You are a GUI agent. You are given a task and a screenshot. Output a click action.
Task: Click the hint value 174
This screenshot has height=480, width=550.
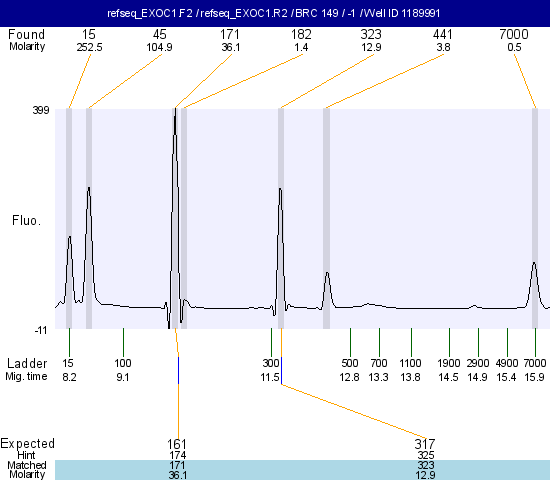[177, 455]
